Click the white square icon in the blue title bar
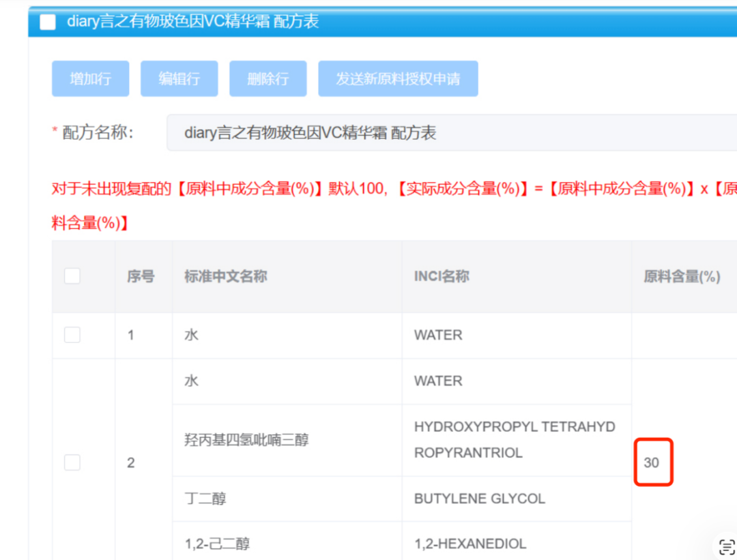The height and width of the screenshot is (560, 737). (x=48, y=22)
